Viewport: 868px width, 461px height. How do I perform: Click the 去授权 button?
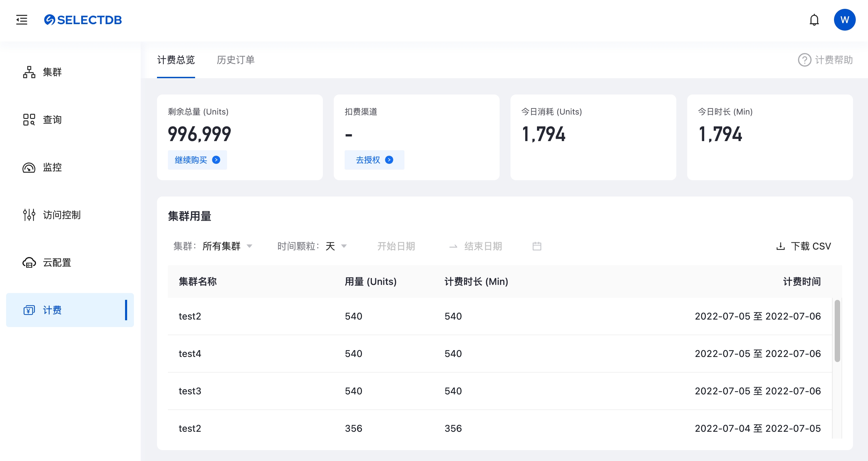[374, 160]
